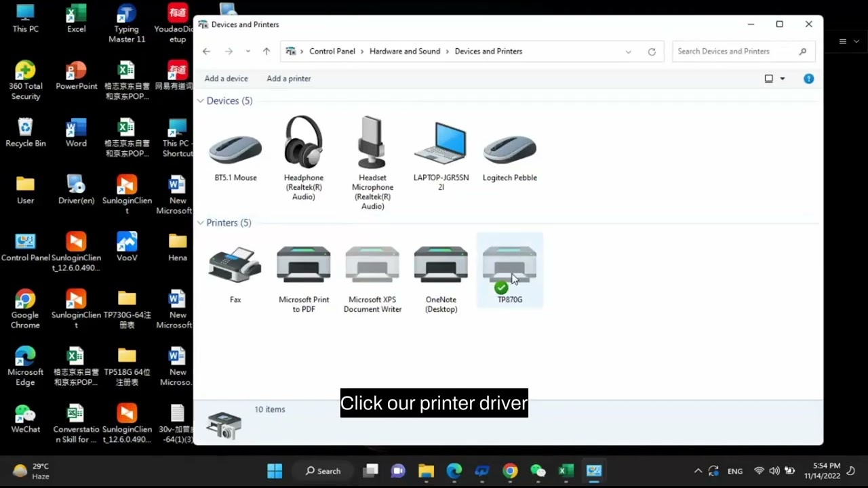Expand the address bar history dropdown
This screenshot has width=868, height=488.
point(628,52)
